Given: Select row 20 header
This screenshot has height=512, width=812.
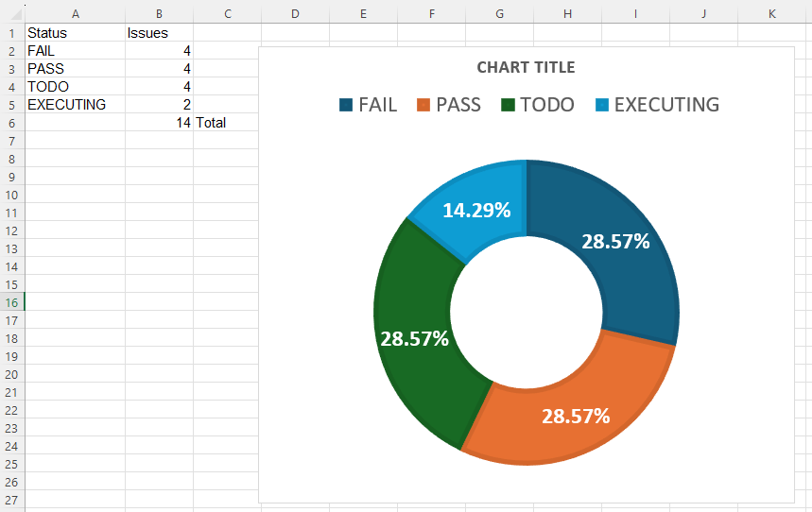Looking at the screenshot, I should click(x=12, y=374).
